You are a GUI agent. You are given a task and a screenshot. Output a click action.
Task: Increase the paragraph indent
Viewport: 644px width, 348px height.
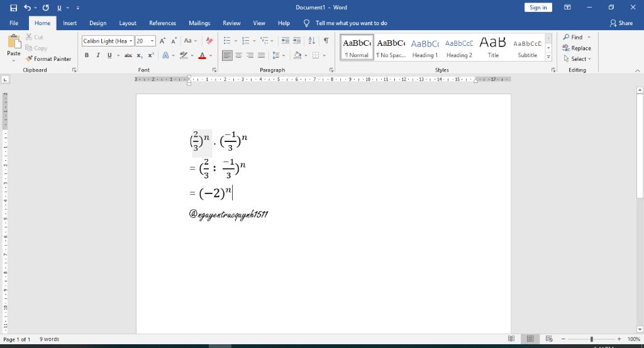tap(297, 41)
